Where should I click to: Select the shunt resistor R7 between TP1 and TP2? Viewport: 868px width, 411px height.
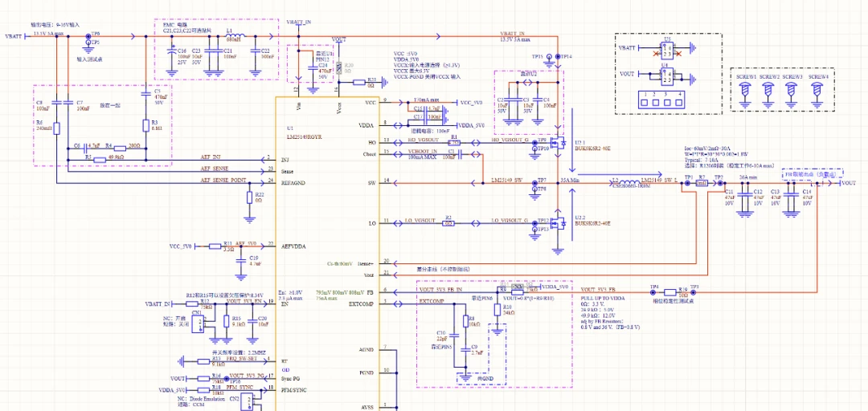702,183
